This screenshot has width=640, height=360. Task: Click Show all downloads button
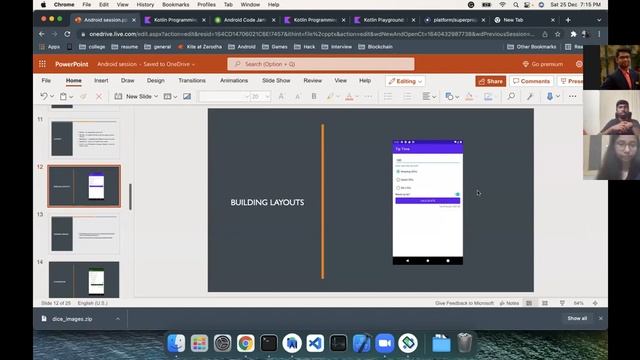(x=577, y=318)
